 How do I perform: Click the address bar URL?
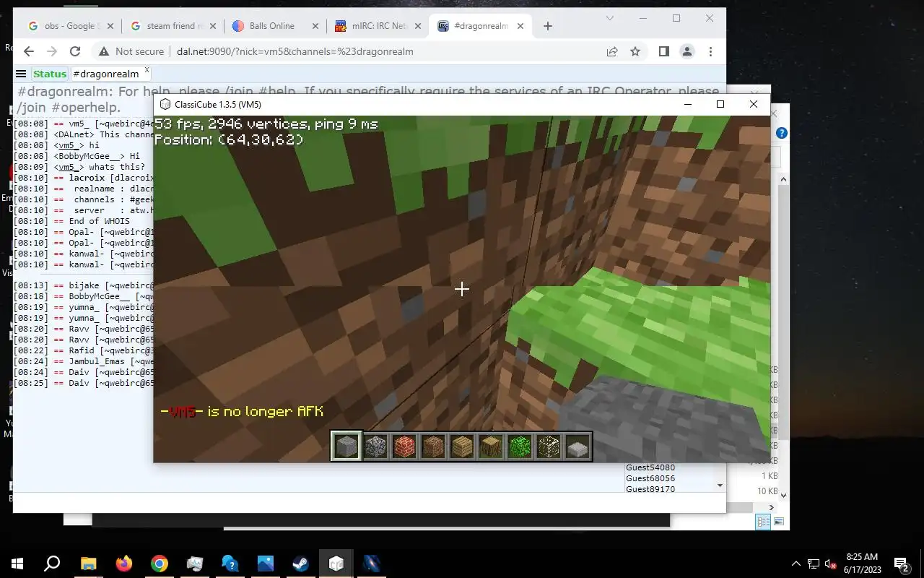295,51
